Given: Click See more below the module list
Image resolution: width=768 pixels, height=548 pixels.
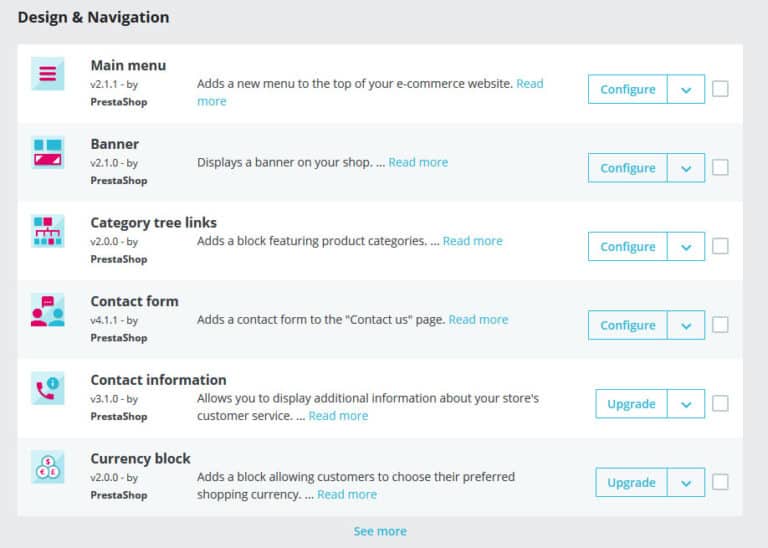Looking at the screenshot, I should 380,531.
